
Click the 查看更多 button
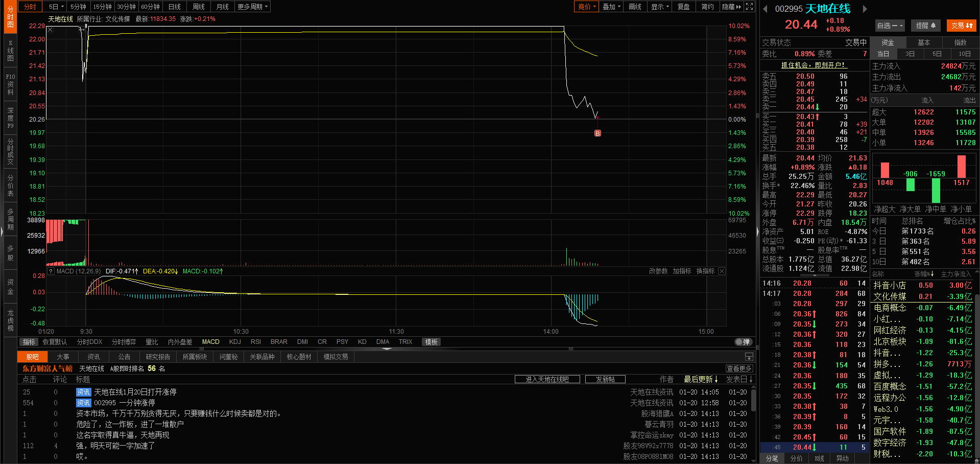739,368
